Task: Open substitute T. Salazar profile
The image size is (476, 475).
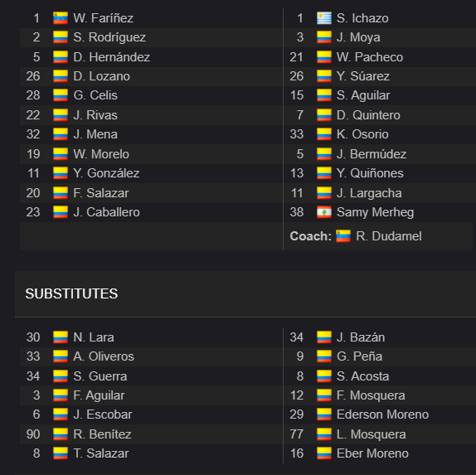Action: 101,453
